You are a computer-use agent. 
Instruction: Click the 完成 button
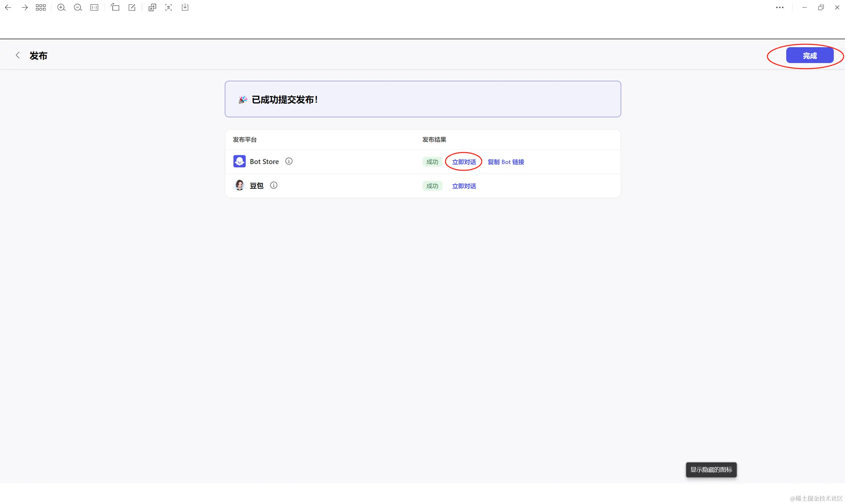(x=809, y=56)
